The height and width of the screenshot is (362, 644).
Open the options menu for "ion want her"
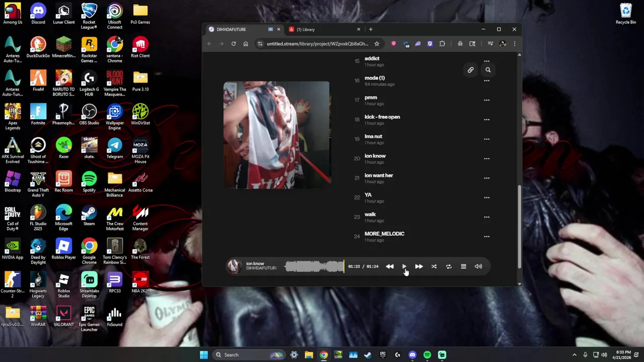487,178
